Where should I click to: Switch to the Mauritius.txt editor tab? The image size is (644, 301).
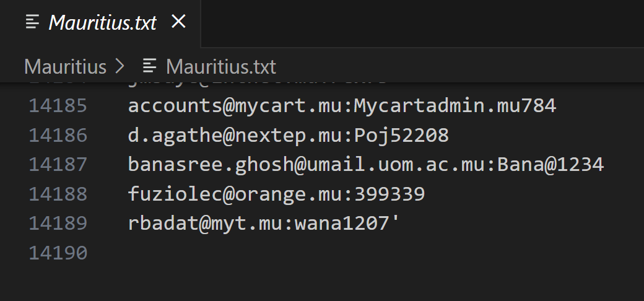[102, 23]
